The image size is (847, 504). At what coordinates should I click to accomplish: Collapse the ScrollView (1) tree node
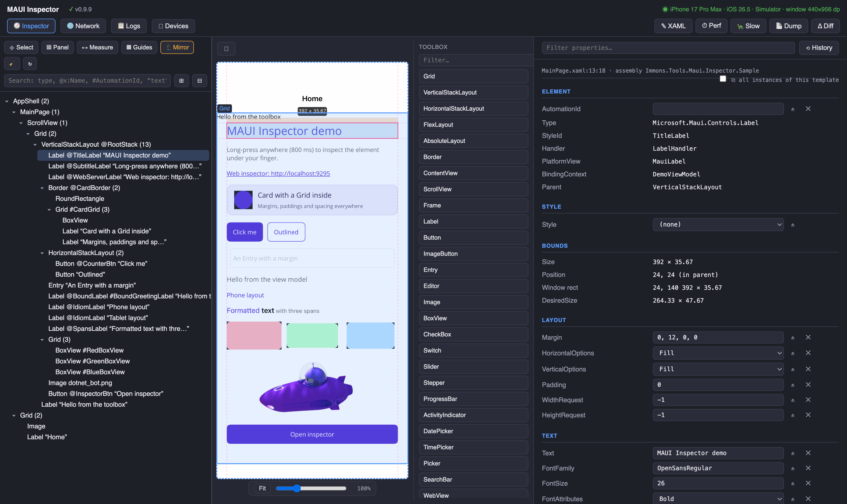(21, 123)
